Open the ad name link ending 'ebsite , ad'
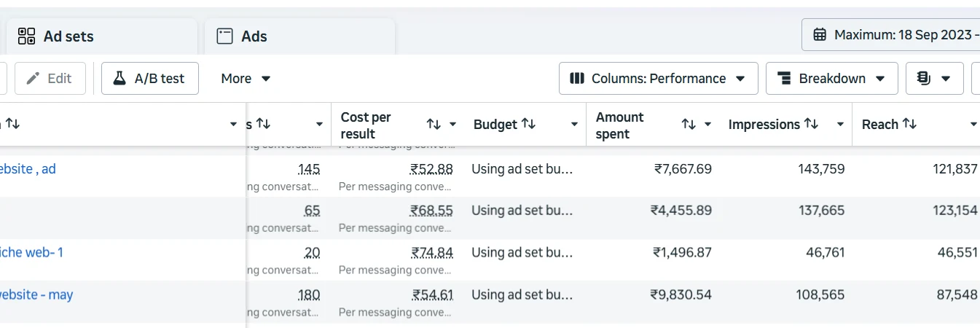 (x=28, y=168)
